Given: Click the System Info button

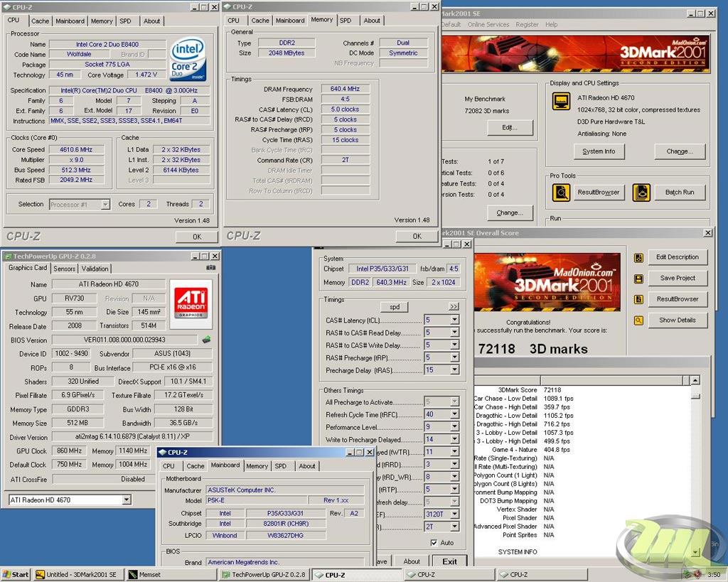Looking at the screenshot, I should [x=599, y=151].
